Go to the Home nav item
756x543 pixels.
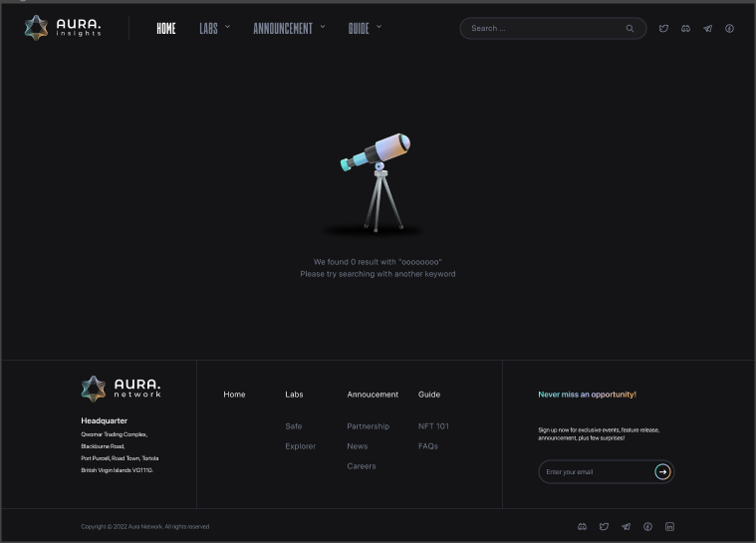[166, 29]
